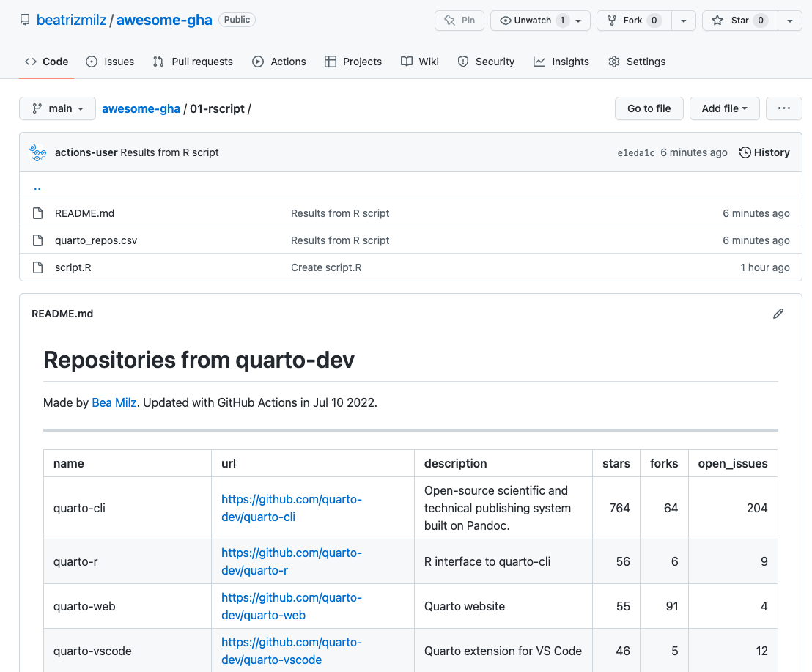Open the three-dots more options button
Screen dimensions: 812x672
coord(783,108)
